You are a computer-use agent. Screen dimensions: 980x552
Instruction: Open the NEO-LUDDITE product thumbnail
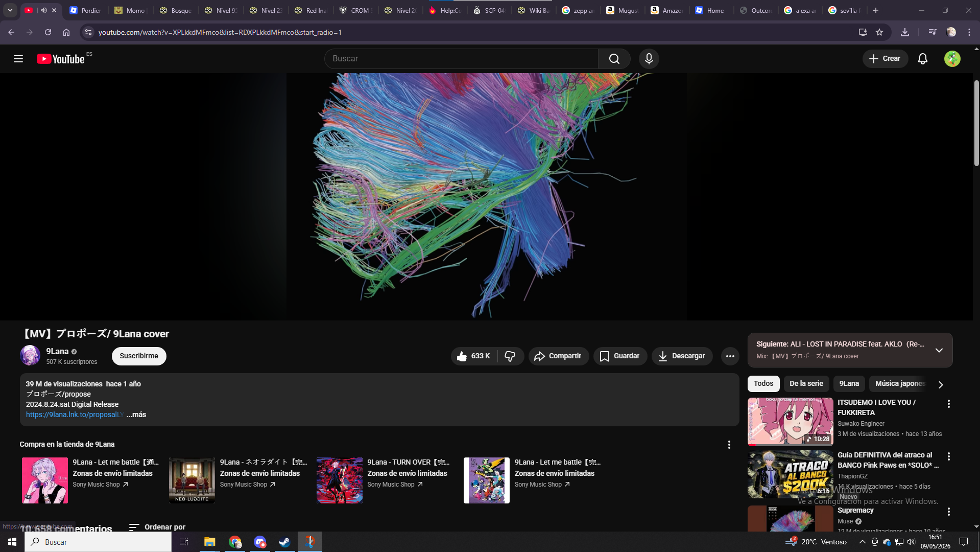(x=192, y=480)
